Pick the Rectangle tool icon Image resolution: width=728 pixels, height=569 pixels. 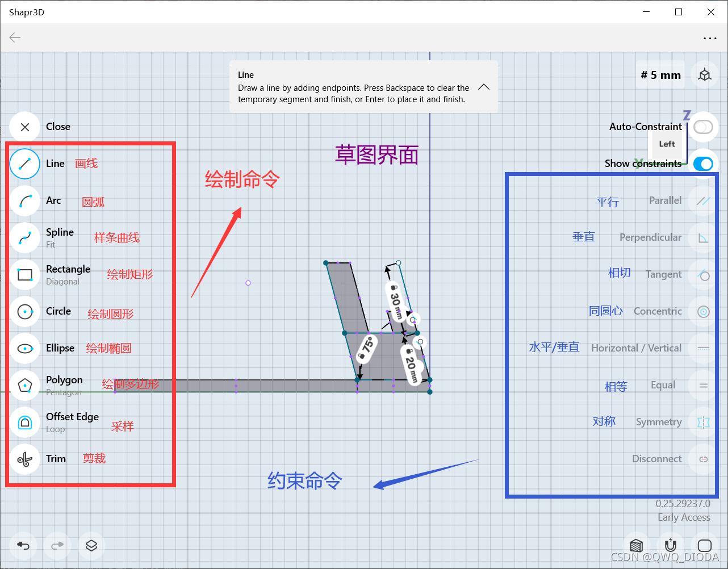[24, 274]
